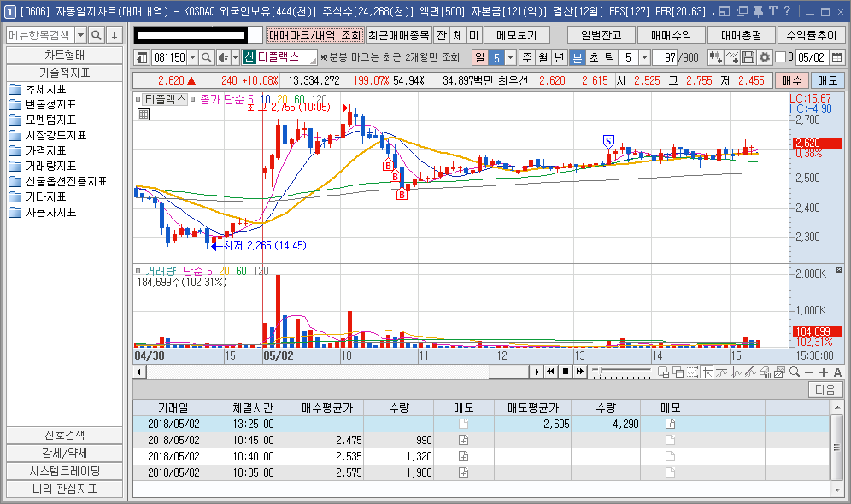This screenshot has height=504, width=851.
Task: Click the add-line chart icon with plus
Action: click(x=732, y=57)
